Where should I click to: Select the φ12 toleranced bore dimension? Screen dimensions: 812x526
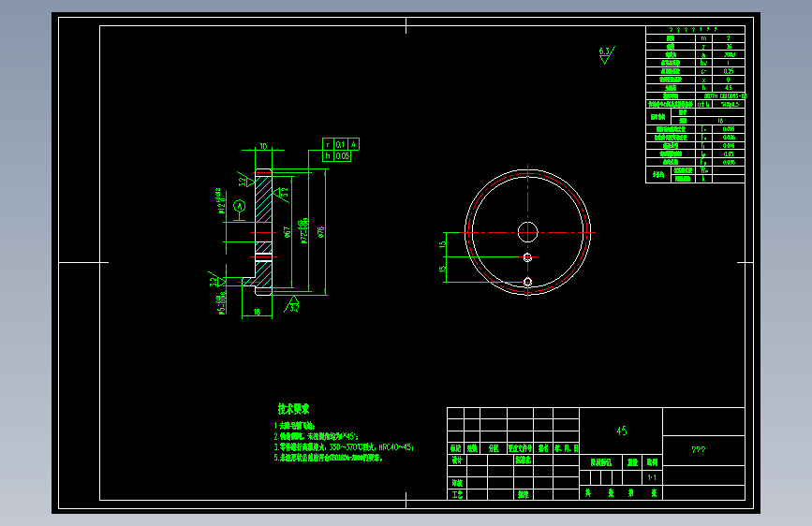point(220,201)
